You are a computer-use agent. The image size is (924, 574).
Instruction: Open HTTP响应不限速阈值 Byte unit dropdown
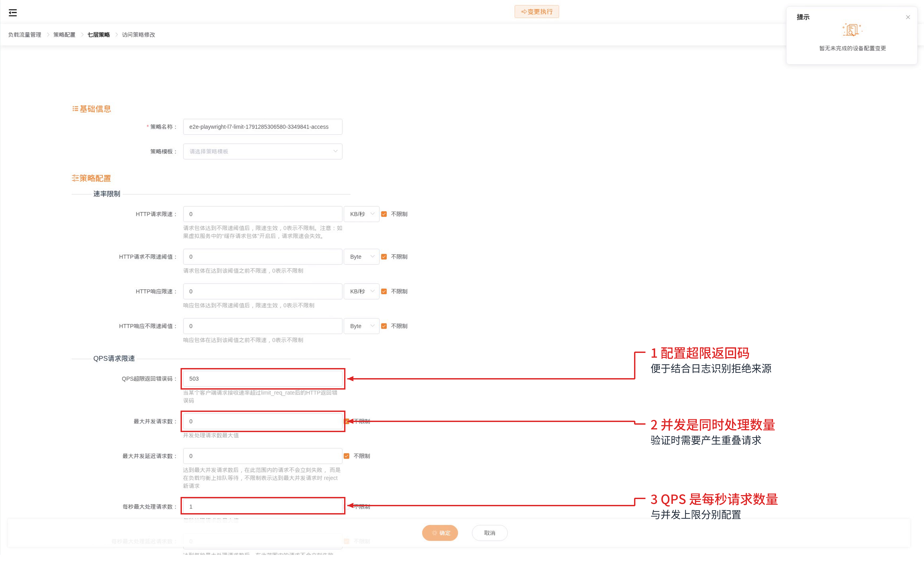(x=361, y=326)
